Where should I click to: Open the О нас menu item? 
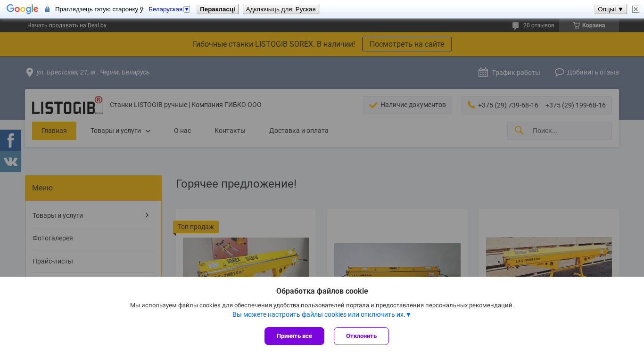(x=182, y=131)
